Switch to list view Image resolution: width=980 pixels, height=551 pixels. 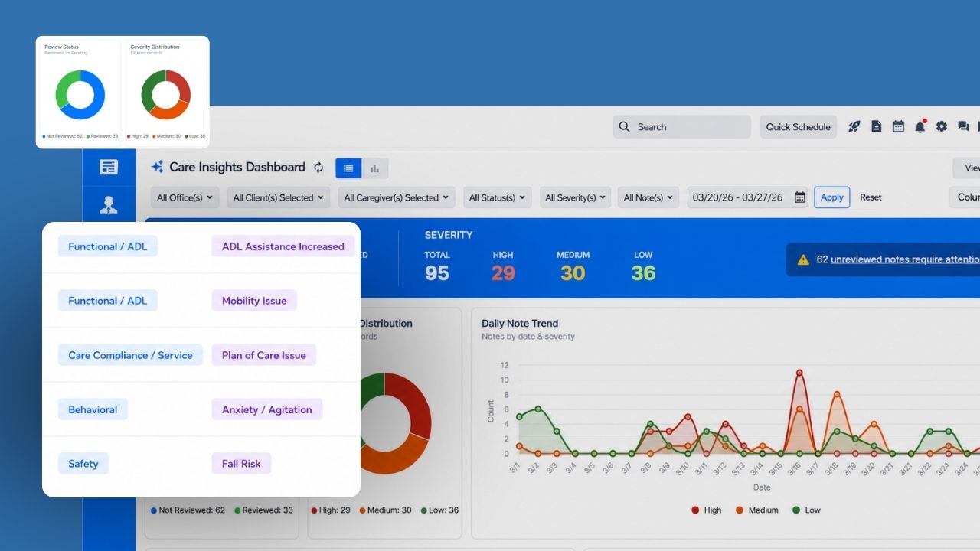point(348,168)
